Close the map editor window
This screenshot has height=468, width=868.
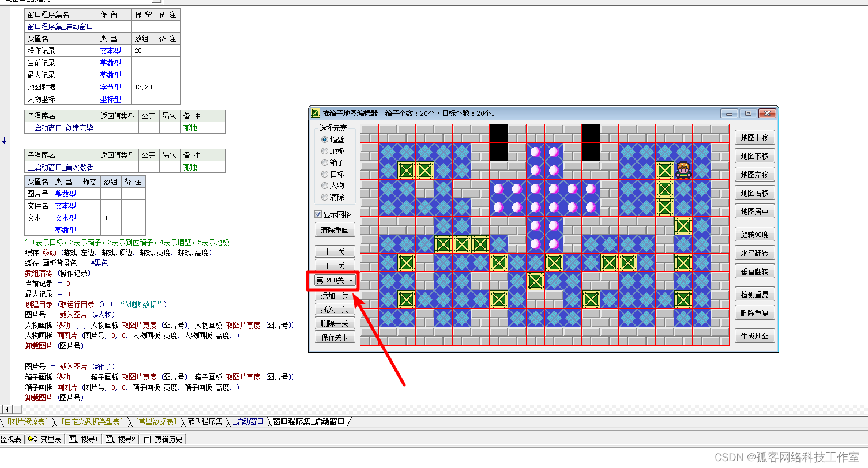(x=766, y=113)
